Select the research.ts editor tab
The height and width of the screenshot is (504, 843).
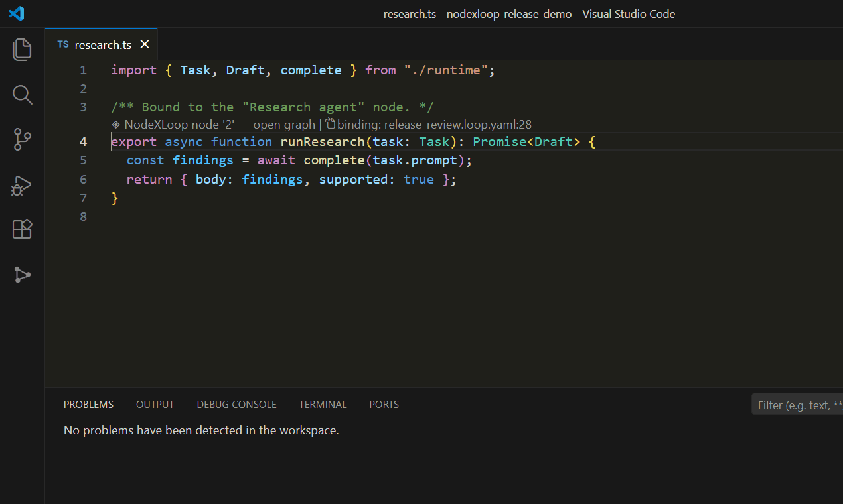(x=102, y=44)
